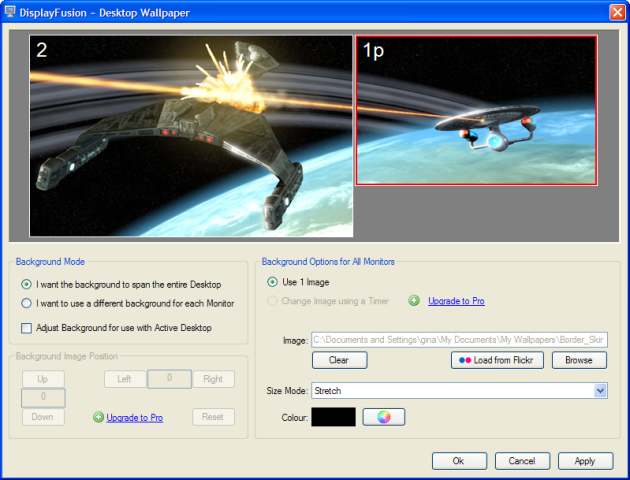Click green plus icon in Background Image Position
This screenshot has width=630, height=480.
point(98,417)
